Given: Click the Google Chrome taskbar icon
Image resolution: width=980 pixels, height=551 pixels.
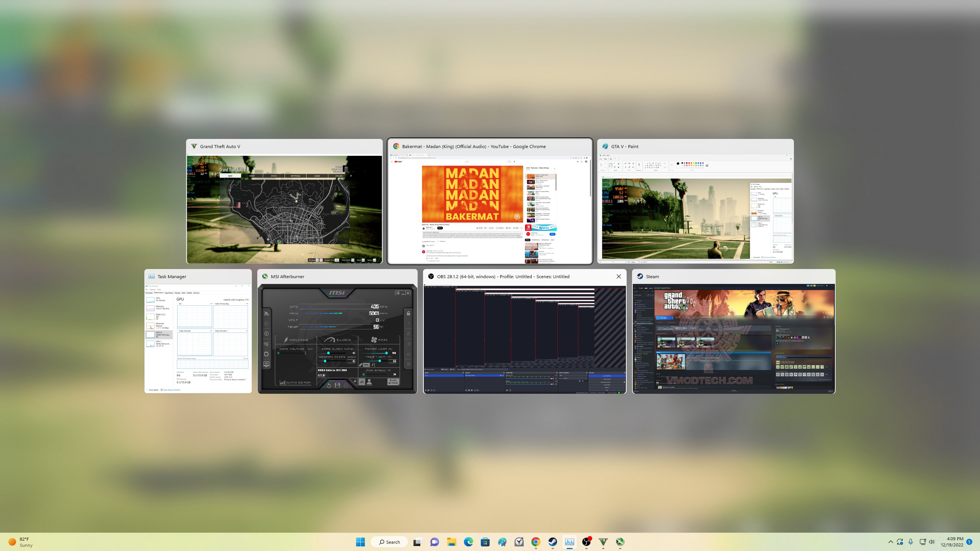Looking at the screenshot, I should pos(536,542).
